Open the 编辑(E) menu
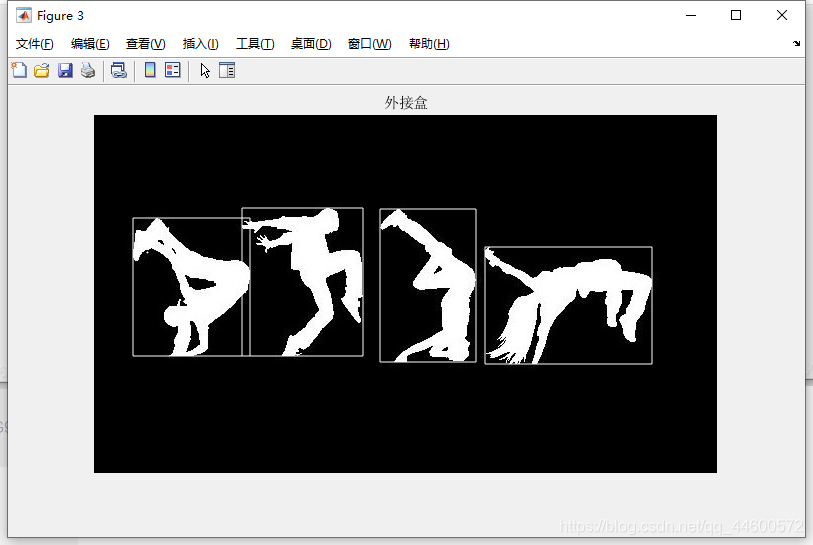 pyautogui.click(x=90, y=44)
